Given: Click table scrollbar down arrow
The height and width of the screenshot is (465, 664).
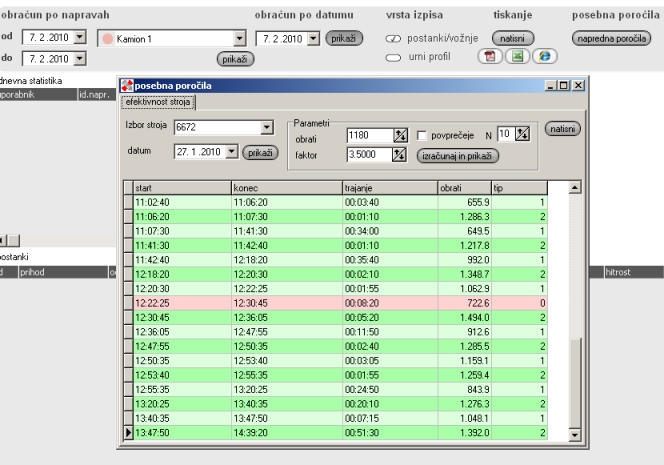Looking at the screenshot, I should point(575,435).
